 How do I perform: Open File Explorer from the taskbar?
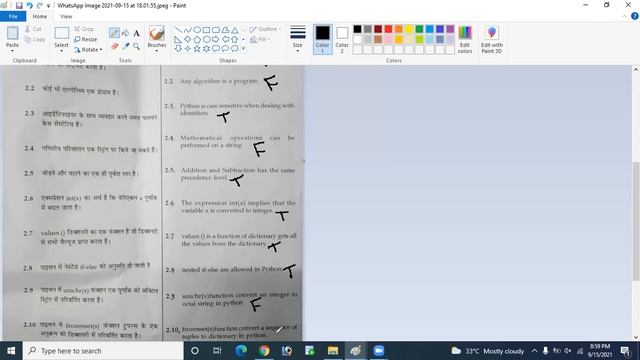tap(333, 351)
